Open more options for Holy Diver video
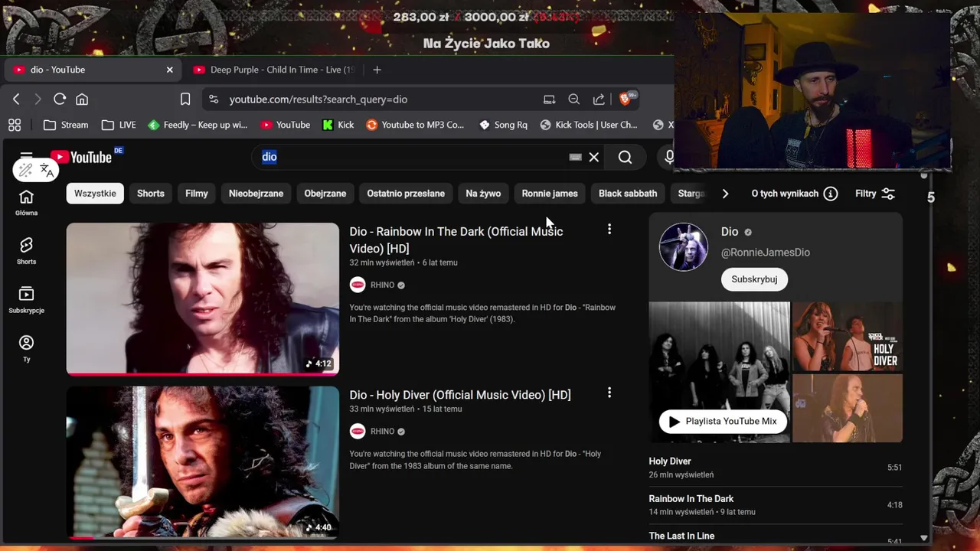980x551 pixels. 609,393
